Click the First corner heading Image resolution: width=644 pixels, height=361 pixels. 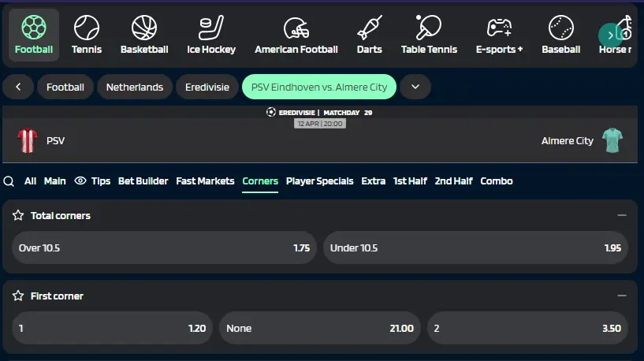click(x=57, y=296)
